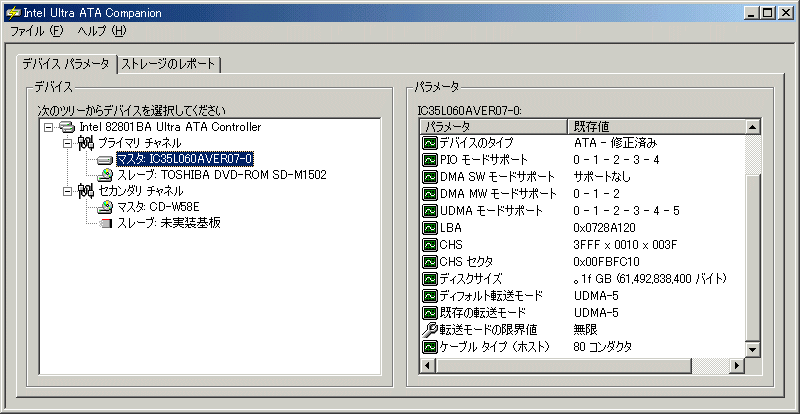The height and width of the screenshot is (414, 800).
Task: Click the icon beside the CHS row
Action: coord(430,245)
